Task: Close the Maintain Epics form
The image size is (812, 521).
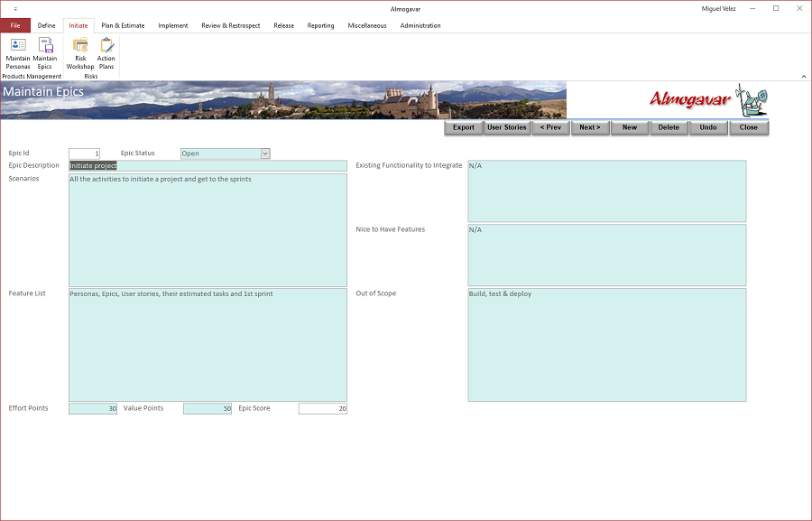Action: click(748, 127)
